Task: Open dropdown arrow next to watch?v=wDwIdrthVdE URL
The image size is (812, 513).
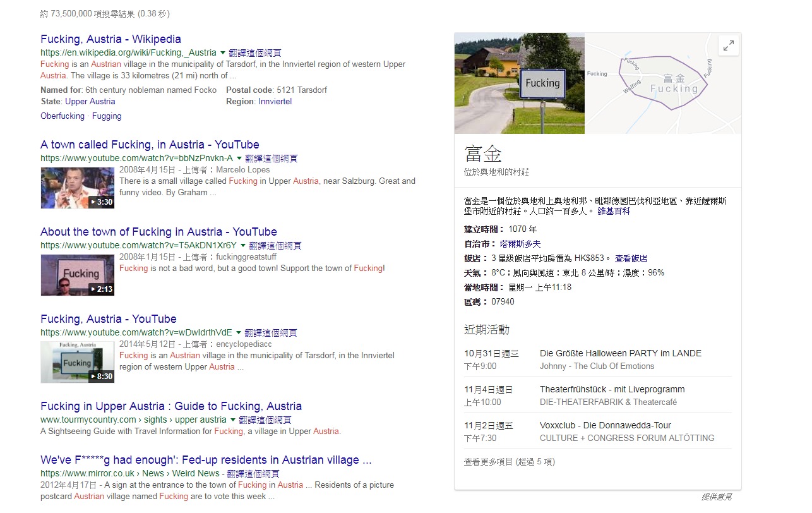Action: [x=239, y=332]
